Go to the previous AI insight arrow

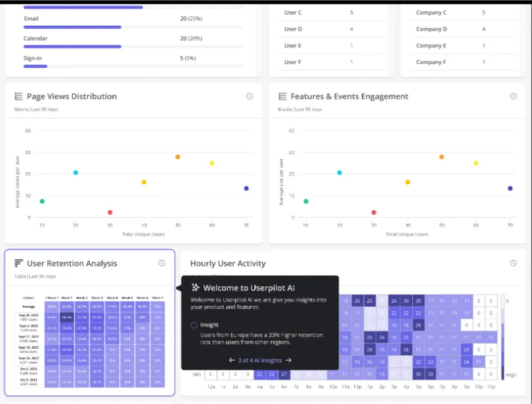tap(232, 361)
